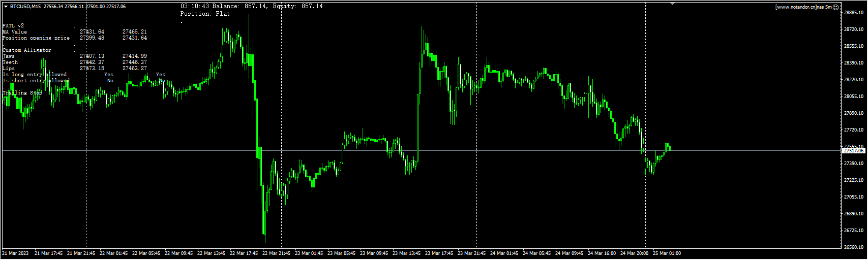Screen dimensions: 868x260
Task: Click the [www.notandor.cn]nas 5m expert label
Action: click(803, 7)
